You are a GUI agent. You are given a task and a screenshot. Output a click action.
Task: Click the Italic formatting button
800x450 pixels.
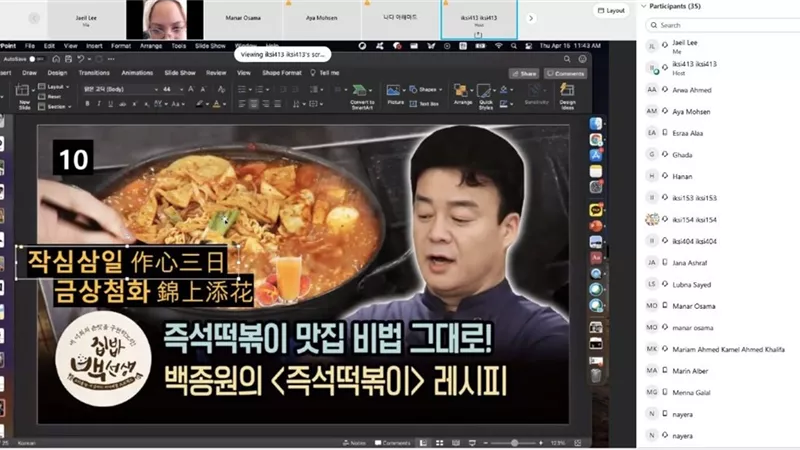point(98,104)
